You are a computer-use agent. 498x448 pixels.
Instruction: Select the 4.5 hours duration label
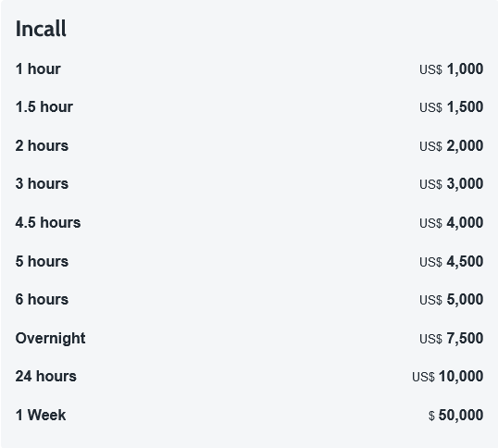point(47,222)
